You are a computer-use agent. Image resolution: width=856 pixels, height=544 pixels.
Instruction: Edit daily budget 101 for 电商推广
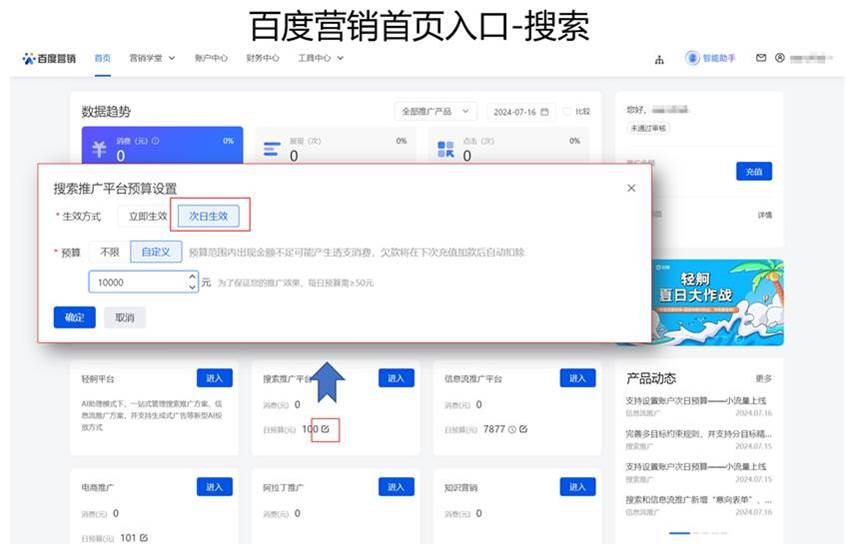click(x=144, y=537)
